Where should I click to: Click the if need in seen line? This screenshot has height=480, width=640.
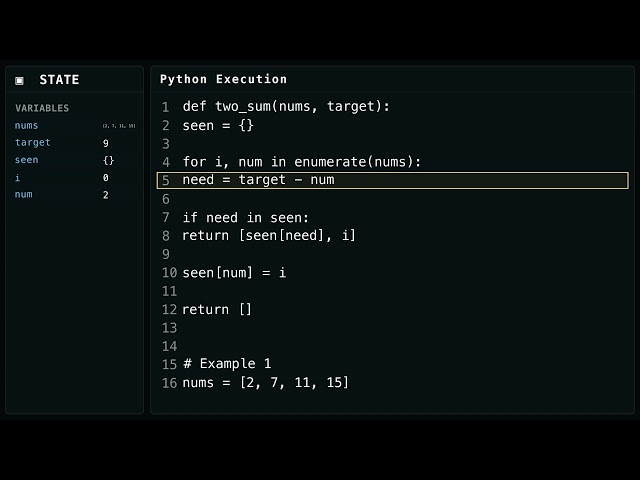246,218
